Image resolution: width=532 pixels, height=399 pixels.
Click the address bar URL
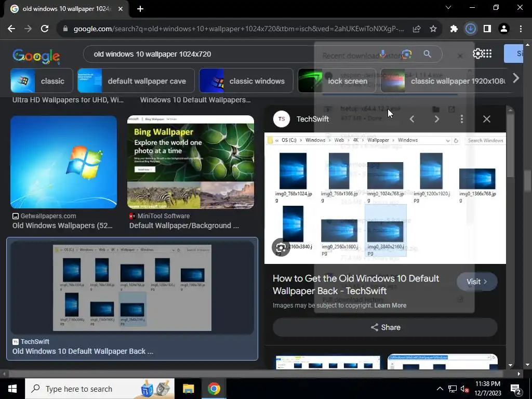click(238, 29)
